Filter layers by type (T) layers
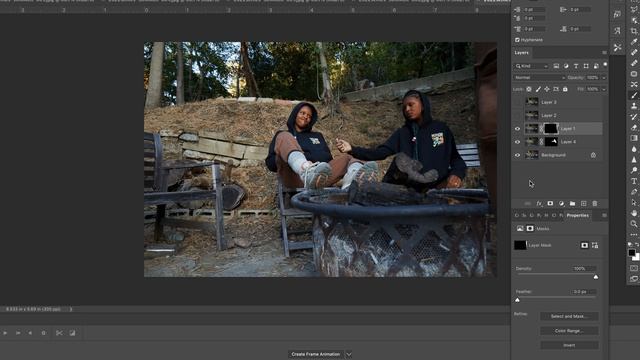Image resolution: width=640 pixels, height=360 pixels. tap(576, 66)
